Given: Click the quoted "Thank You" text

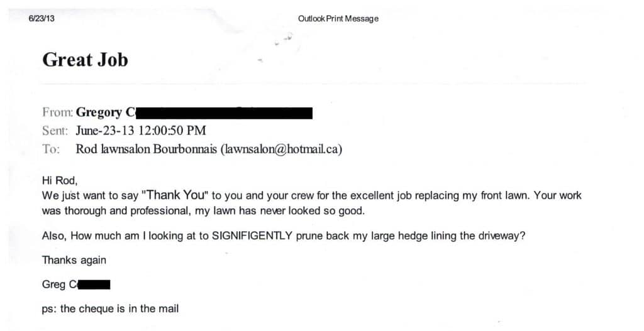Looking at the screenshot, I should click(x=175, y=195).
